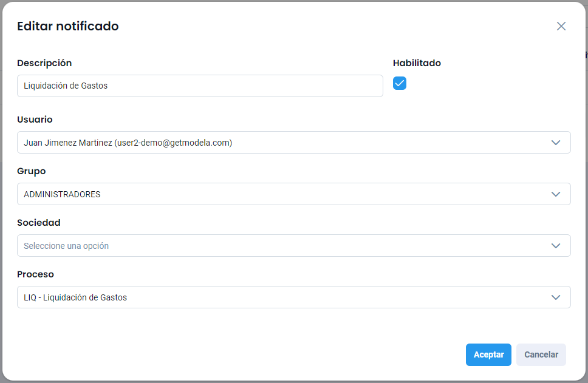Click the Sociedad field label
Screen dimensions: 588x383
(39, 223)
